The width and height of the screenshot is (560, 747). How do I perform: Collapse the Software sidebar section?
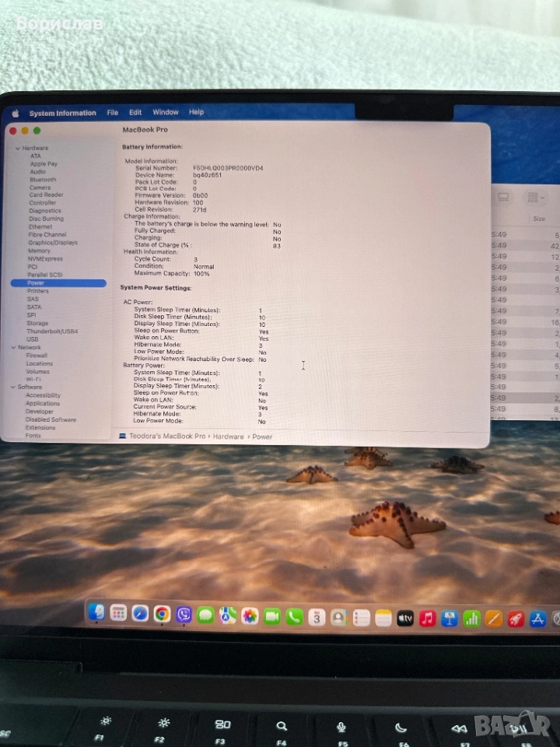coord(13,388)
